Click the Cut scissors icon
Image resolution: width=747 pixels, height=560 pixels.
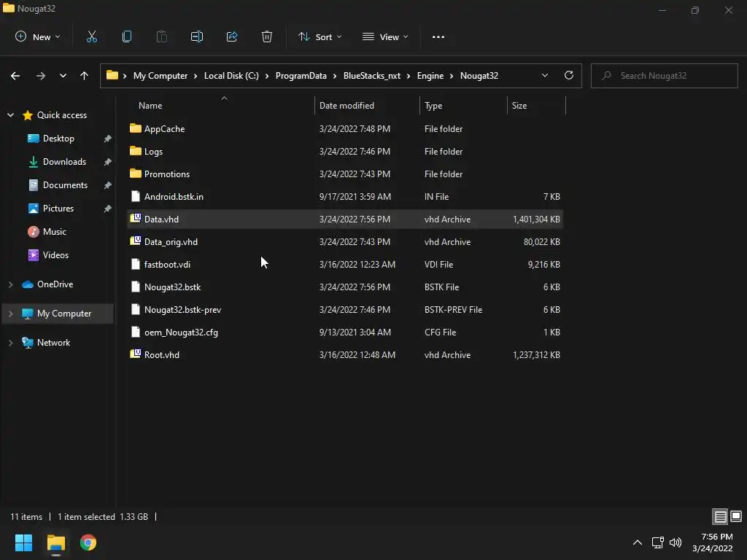[91, 36]
